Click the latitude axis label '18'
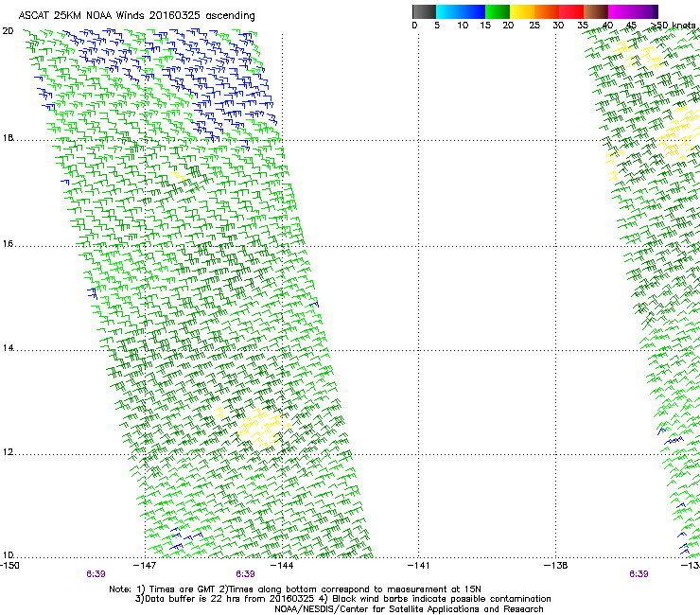This screenshot has height=615, width=700. pos(8,138)
